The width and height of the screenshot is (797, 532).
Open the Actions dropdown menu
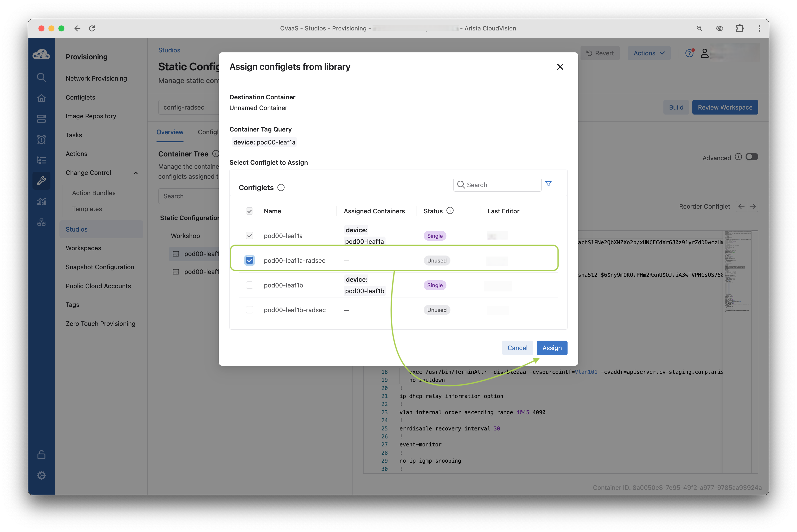[649, 53]
